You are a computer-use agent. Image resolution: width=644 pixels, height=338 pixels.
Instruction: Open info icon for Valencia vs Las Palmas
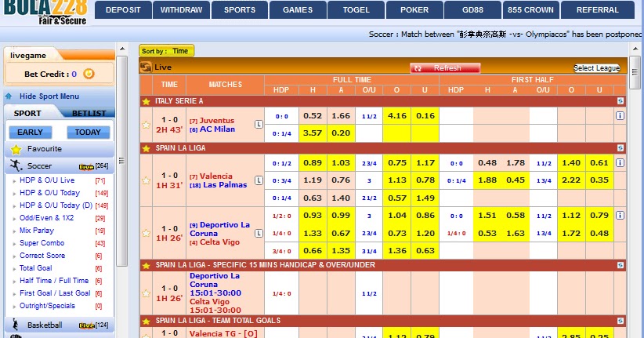coord(620,163)
